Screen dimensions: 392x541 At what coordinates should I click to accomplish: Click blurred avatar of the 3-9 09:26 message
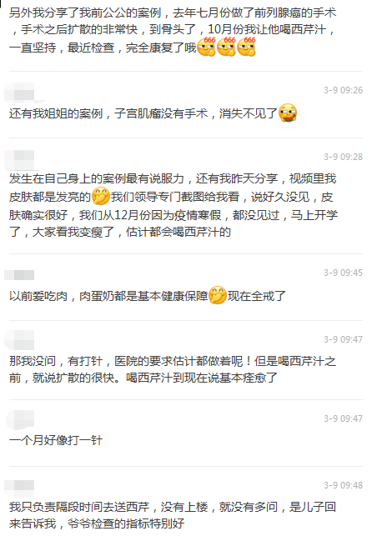(23, 93)
